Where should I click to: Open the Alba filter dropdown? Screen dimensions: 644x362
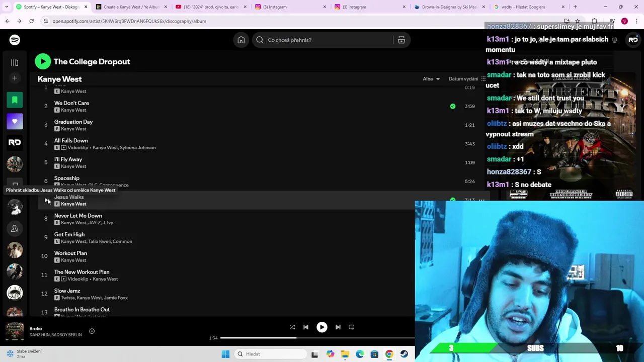[x=431, y=79]
